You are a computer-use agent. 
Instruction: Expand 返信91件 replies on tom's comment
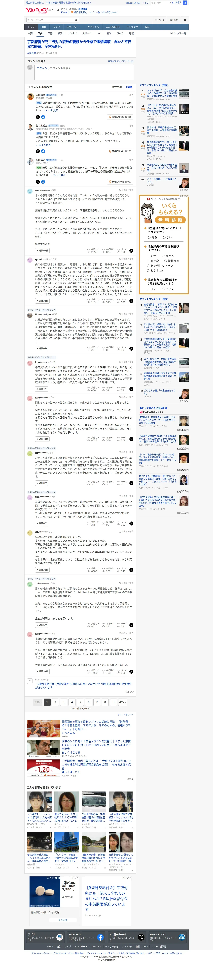42,251
